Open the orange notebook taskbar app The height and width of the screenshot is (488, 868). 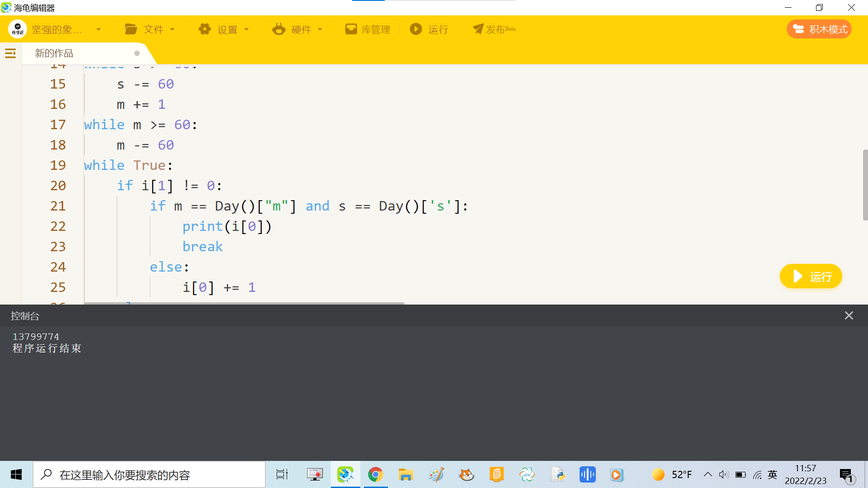497,474
